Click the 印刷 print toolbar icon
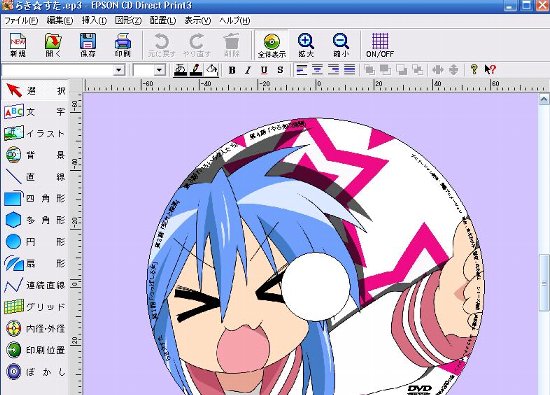The image size is (550, 395). tap(123, 45)
